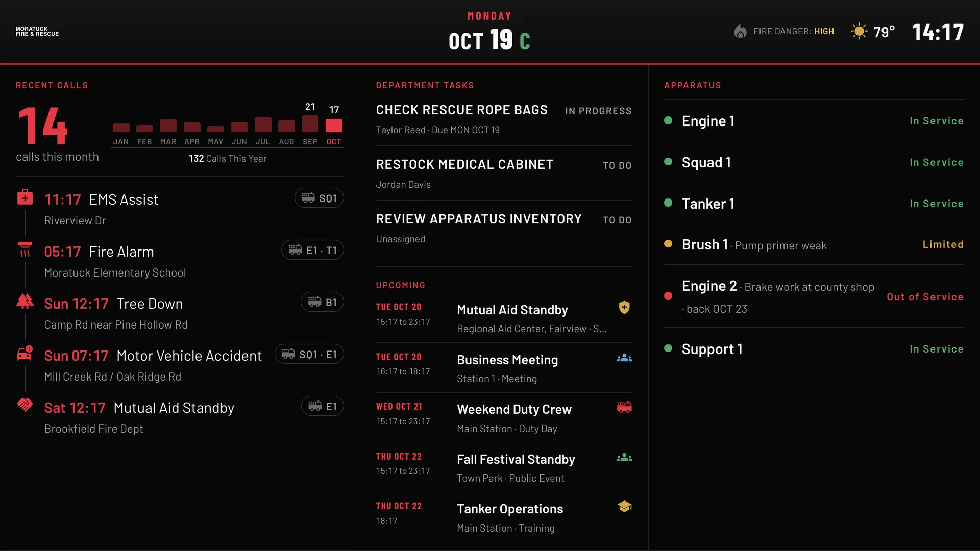Image resolution: width=980 pixels, height=551 pixels.
Task: Select the Support 1 apparatus row
Action: pos(814,349)
